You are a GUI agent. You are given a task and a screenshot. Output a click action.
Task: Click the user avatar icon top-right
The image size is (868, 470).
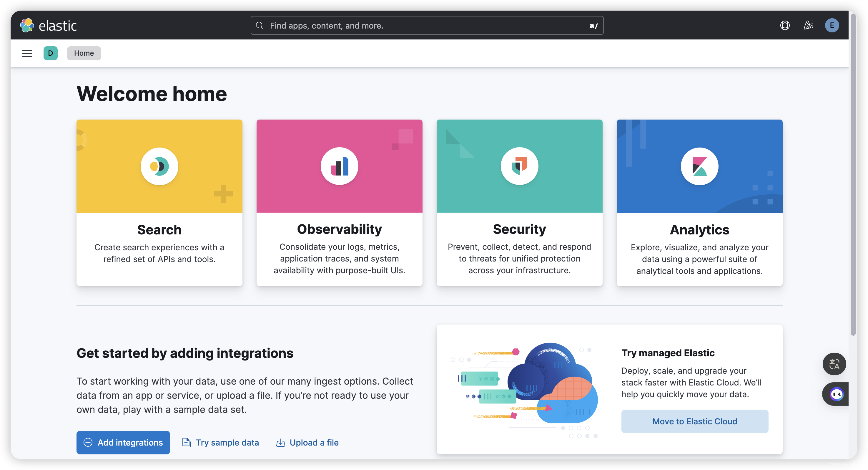(832, 25)
